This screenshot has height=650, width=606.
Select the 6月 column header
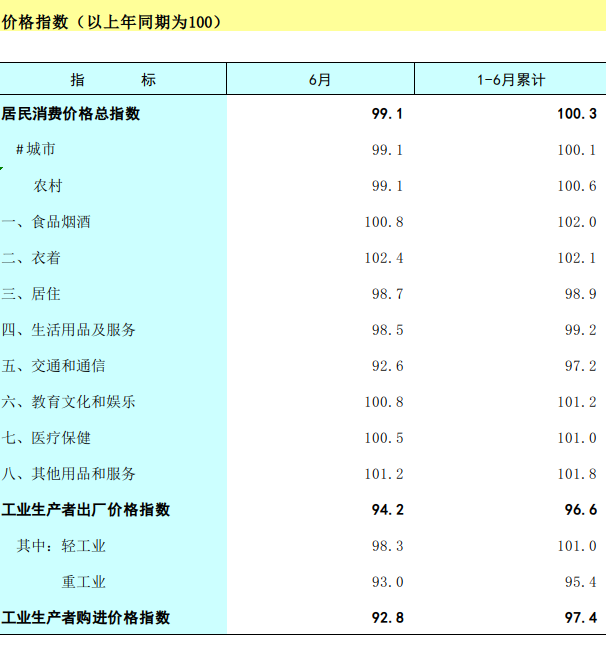click(x=320, y=80)
